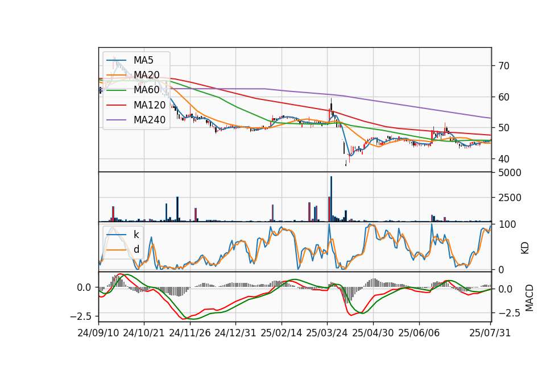This screenshot has width=546, height=392.
Task: Click the price axis value 70
Action: 504,66
